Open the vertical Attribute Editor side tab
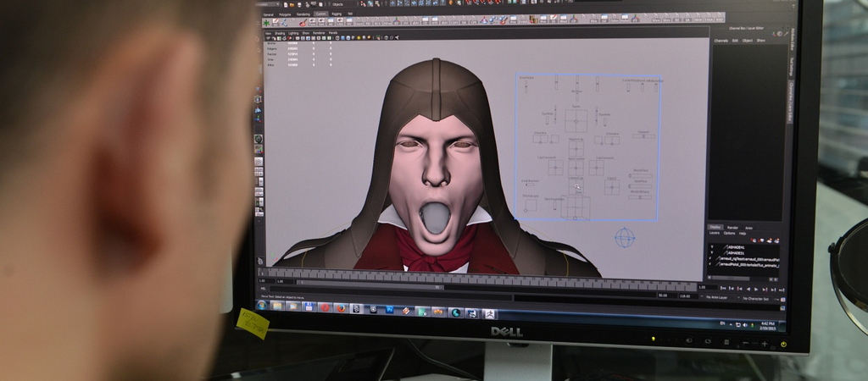The height and width of the screenshot is (381, 868). [x=793, y=39]
